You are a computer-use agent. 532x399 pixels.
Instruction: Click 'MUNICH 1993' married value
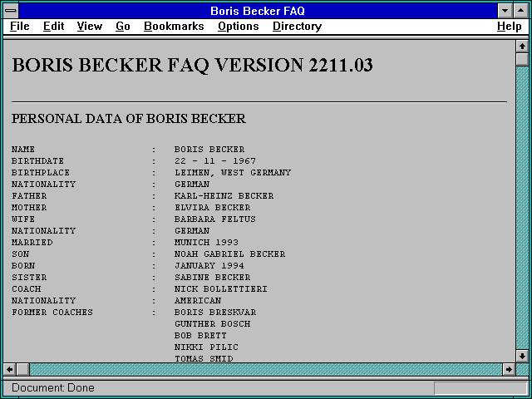pyautogui.click(x=206, y=242)
